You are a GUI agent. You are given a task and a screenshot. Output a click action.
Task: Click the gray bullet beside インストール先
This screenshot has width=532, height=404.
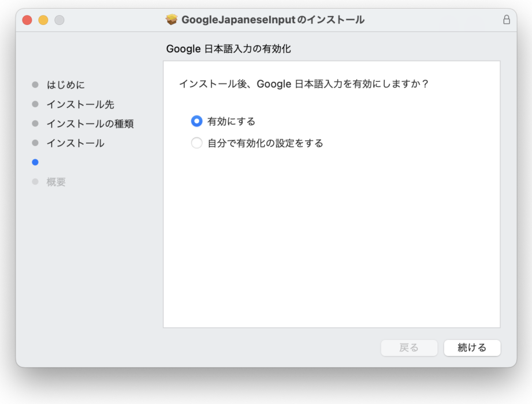pos(35,104)
